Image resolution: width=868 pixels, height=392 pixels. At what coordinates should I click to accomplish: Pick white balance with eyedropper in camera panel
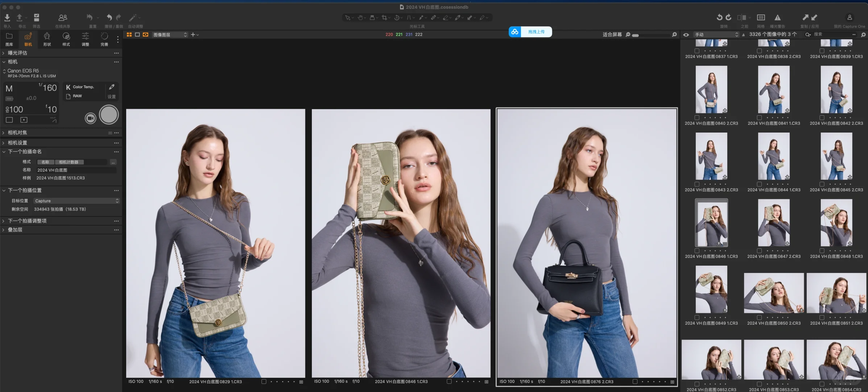pyautogui.click(x=112, y=87)
